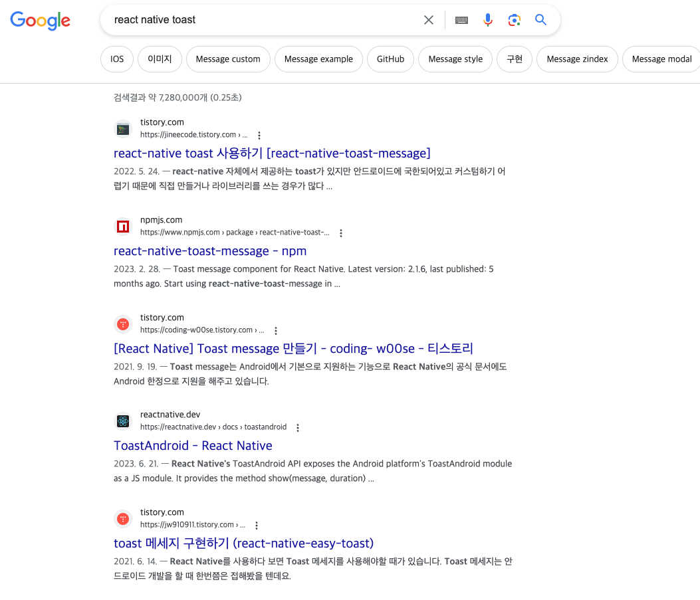
Task: Select the GitHub filter chip
Action: click(391, 59)
